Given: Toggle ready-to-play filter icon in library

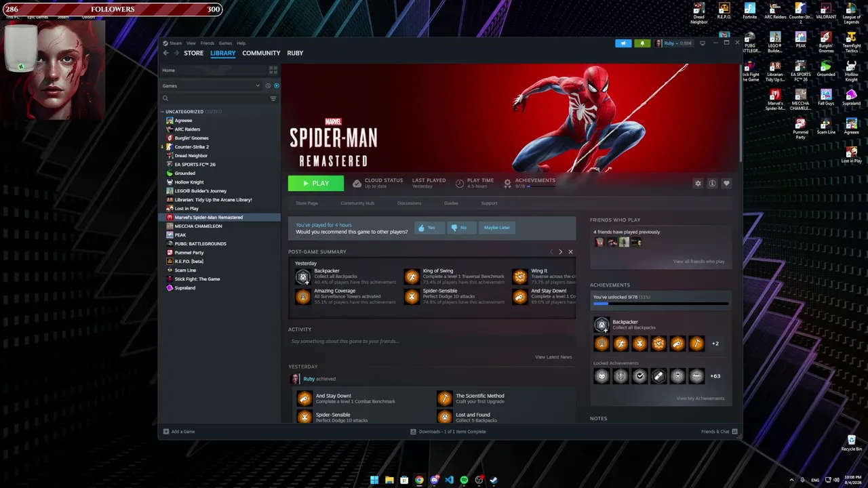Looking at the screenshot, I should pos(276,86).
